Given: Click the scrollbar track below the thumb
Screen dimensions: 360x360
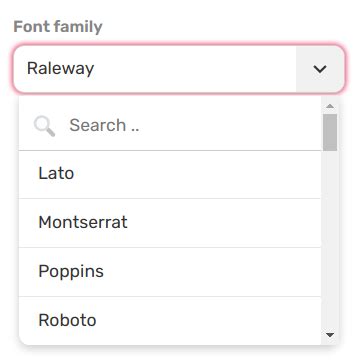Looking at the screenshot, I should (330, 240).
